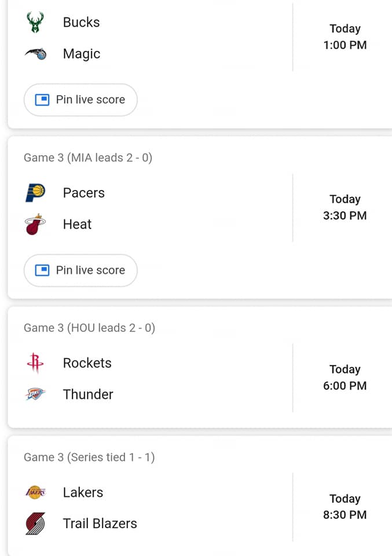Select the Trail Blazers team name
This screenshot has height=556, width=392.
pyautogui.click(x=100, y=524)
